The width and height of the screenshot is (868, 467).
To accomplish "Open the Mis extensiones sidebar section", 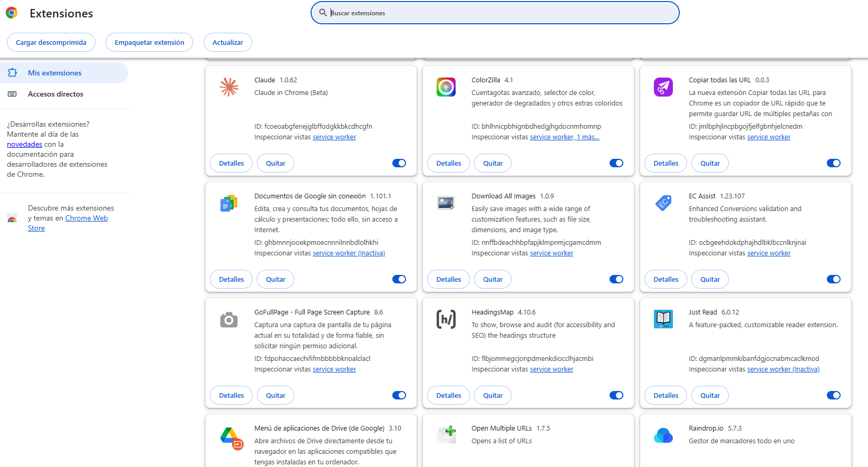I will [55, 73].
